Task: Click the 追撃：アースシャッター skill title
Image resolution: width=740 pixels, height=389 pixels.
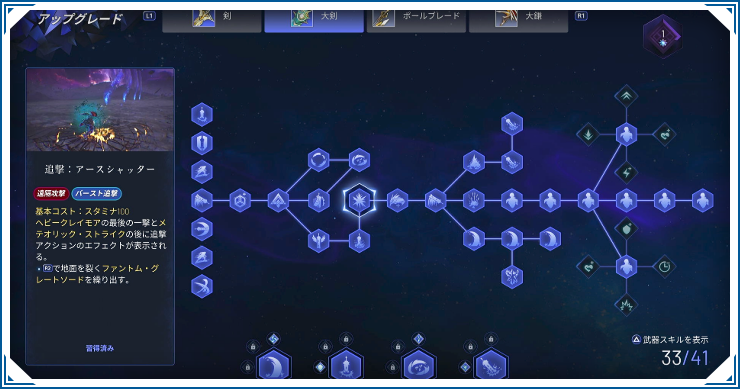Action: point(100,169)
